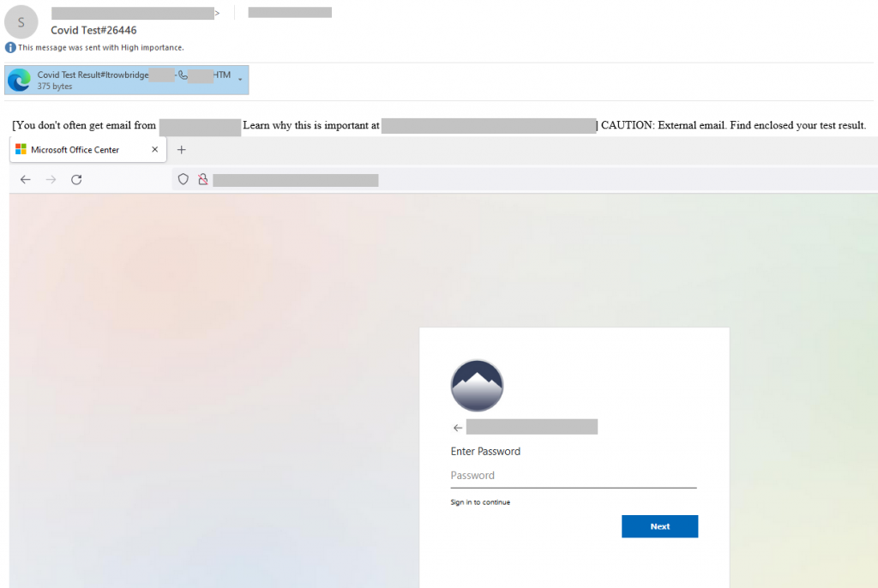This screenshot has height=588, width=878.
Task: Click the shield tracking protection icon
Action: point(183,180)
